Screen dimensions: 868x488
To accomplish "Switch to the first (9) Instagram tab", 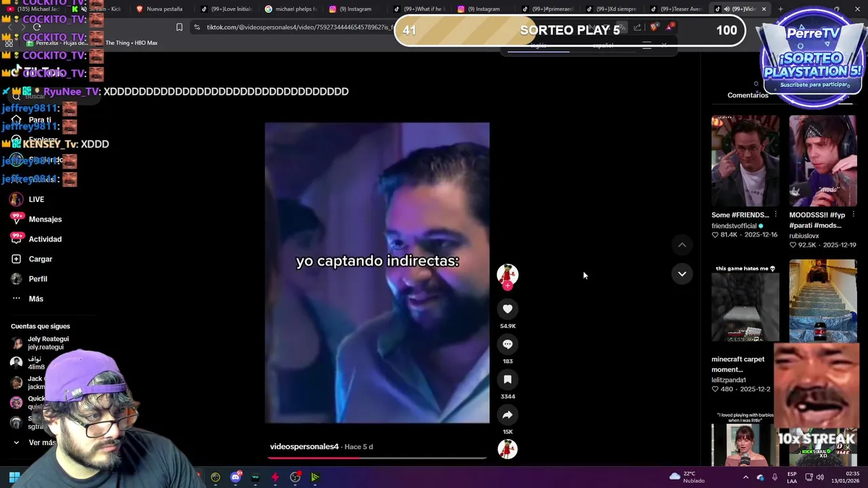I will 355,9.
